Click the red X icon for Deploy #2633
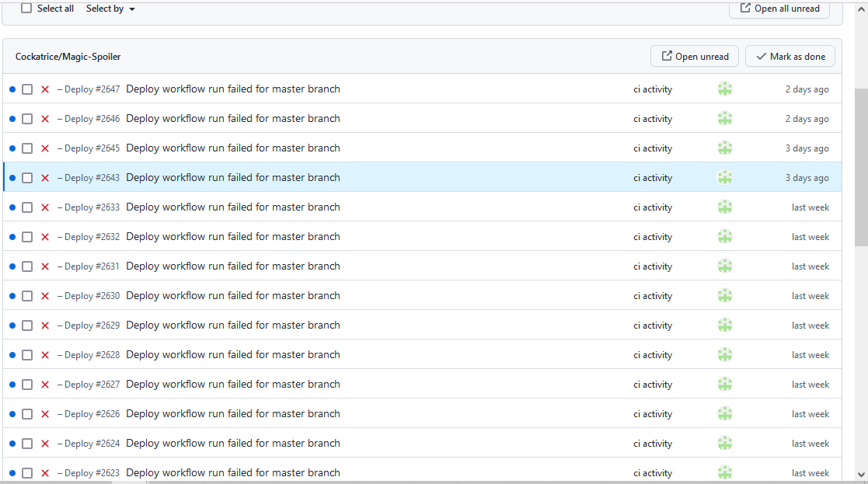 click(44, 207)
